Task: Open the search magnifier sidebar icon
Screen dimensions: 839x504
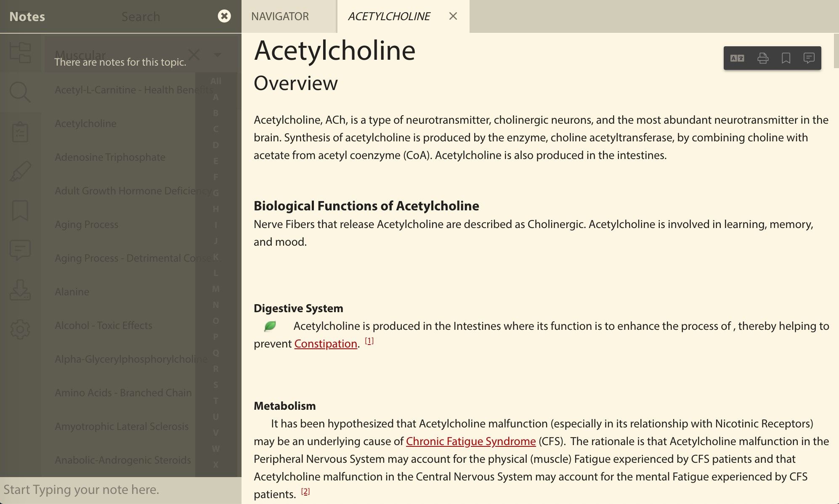Action: click(x=20, y=92)
